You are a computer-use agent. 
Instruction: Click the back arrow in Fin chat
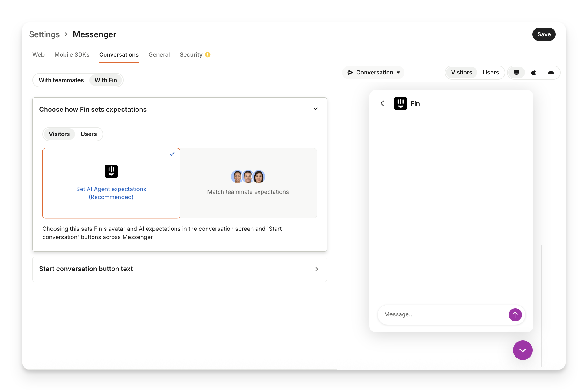pos(382,103)
